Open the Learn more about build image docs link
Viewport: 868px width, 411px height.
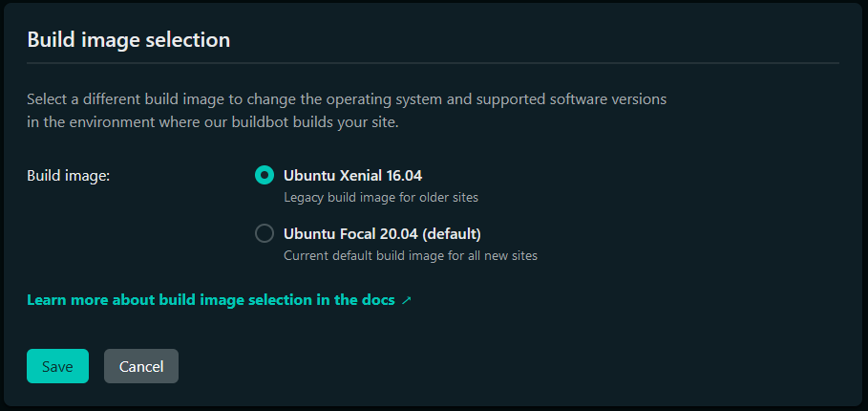click(x=210, y=300)
